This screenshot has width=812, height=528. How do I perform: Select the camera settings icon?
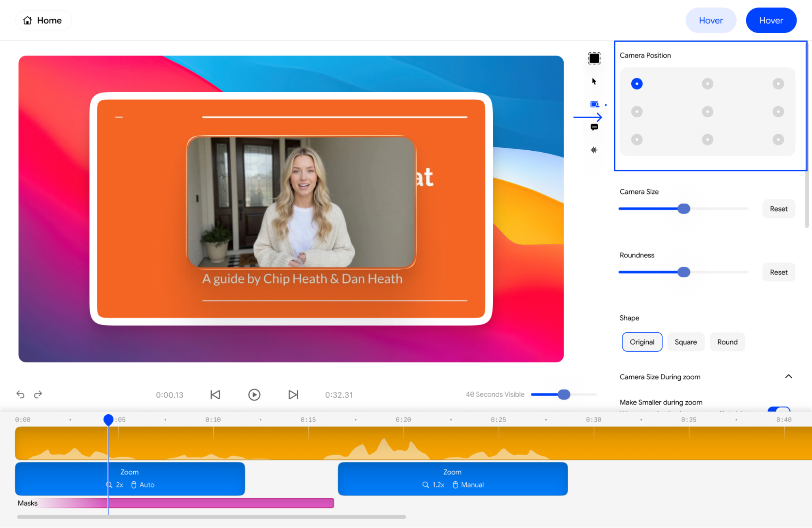click(594, 104)
